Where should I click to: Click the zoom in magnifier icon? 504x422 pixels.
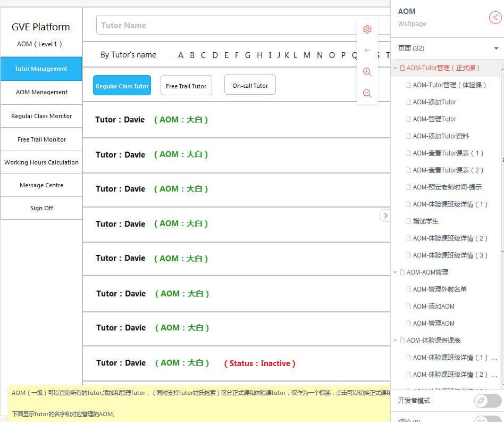click(x=367, y=72)
